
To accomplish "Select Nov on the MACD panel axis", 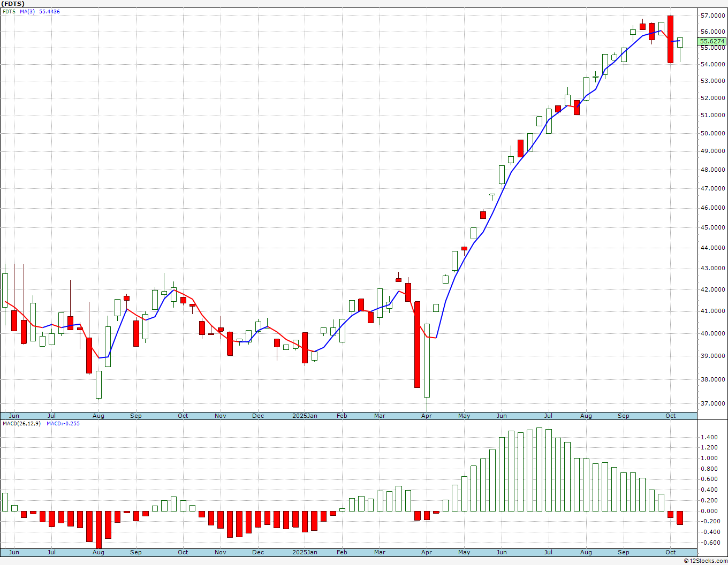I will click(x=221, y=552).
